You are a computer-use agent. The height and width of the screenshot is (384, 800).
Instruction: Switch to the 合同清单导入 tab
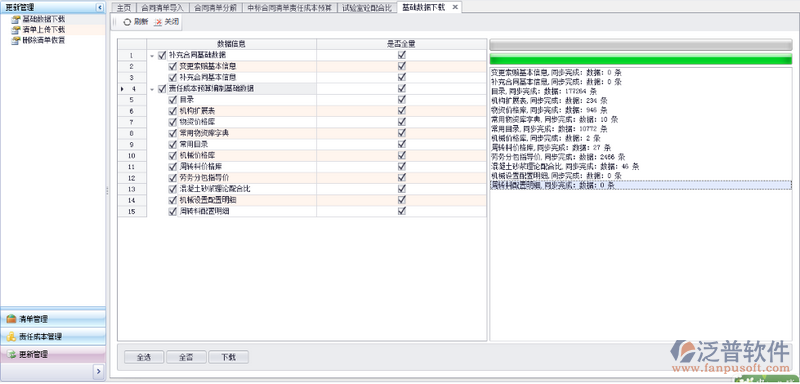tap(162, 8)
